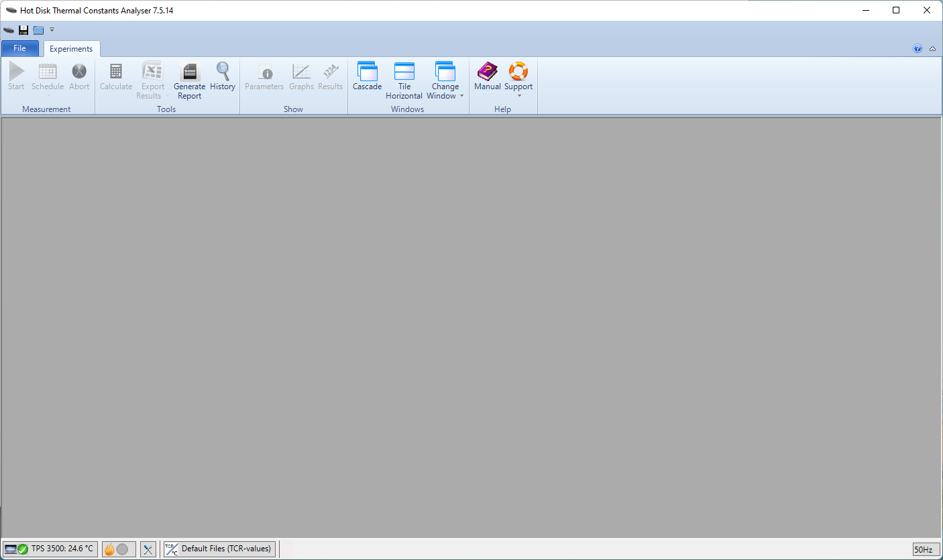Click the 50Hz status indicator

tap(926, 549)
